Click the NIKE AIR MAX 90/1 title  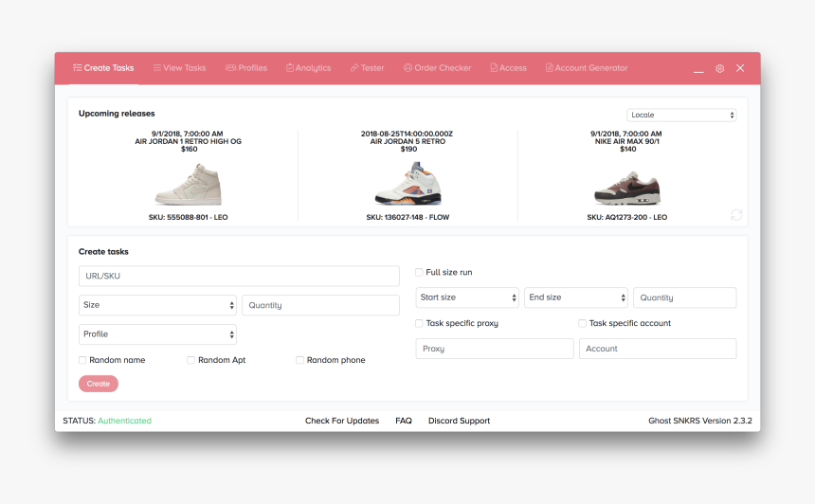pos(627,141)
